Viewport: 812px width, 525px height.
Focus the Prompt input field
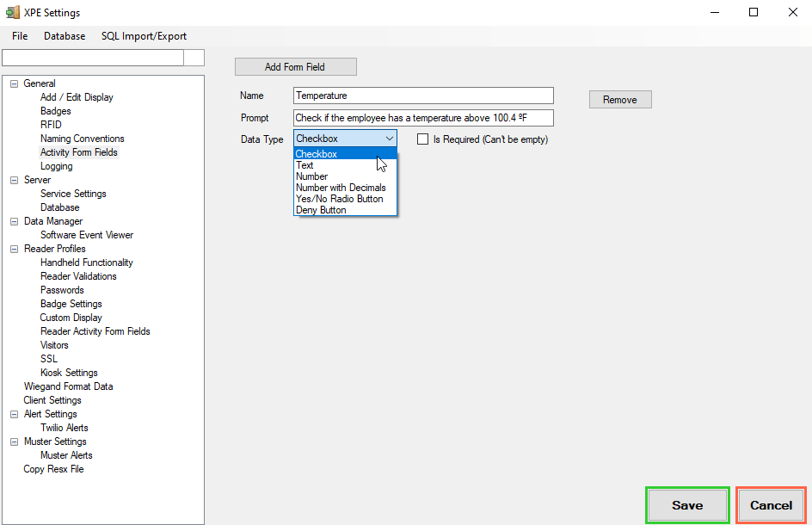(423, 118)
